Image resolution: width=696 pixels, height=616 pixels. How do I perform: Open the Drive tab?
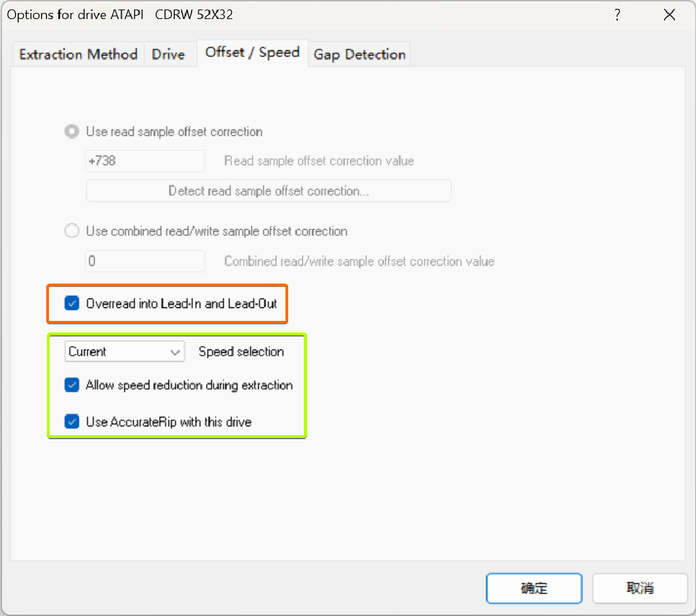[x=168, y=54]
